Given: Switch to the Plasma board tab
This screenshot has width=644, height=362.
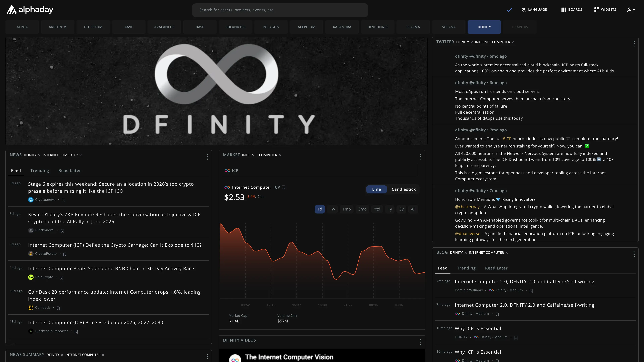Looking at the screenshot, I should tap(413, 27).
